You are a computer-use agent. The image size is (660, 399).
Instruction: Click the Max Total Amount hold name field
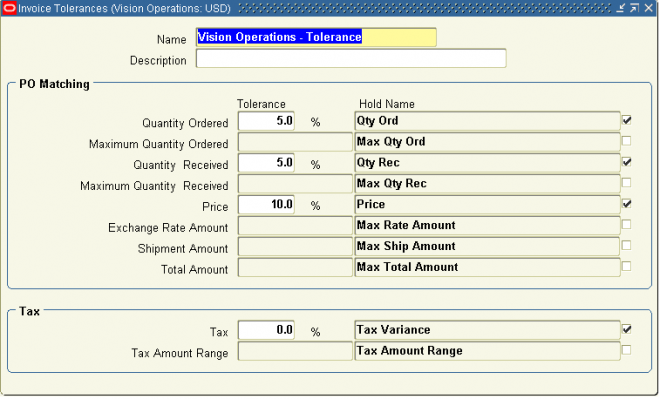pyautogui.click(x=487, y=267)
